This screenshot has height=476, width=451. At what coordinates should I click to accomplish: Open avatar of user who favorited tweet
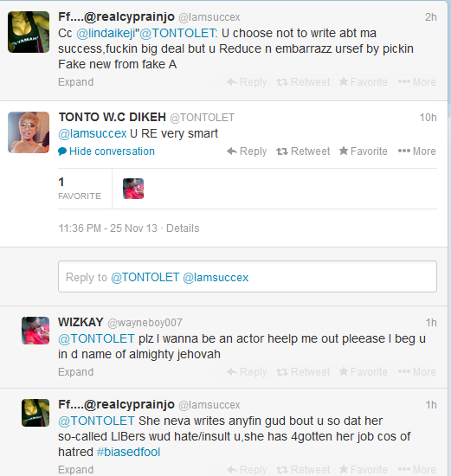[133, 189]
